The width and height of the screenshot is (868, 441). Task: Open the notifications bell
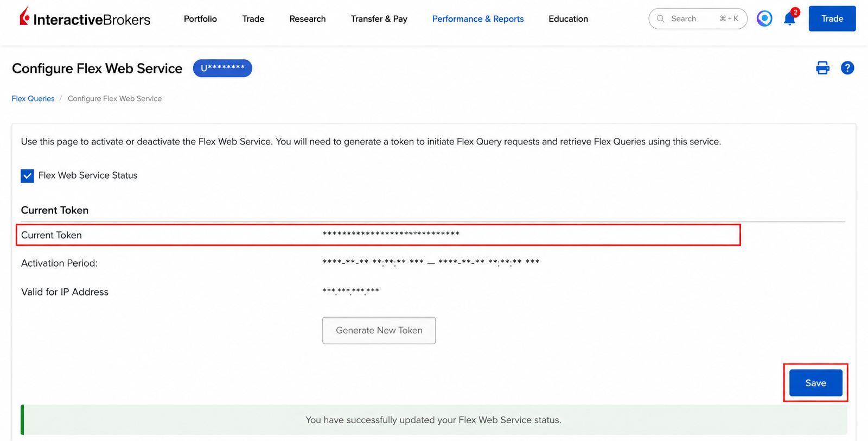pos(790,18)
